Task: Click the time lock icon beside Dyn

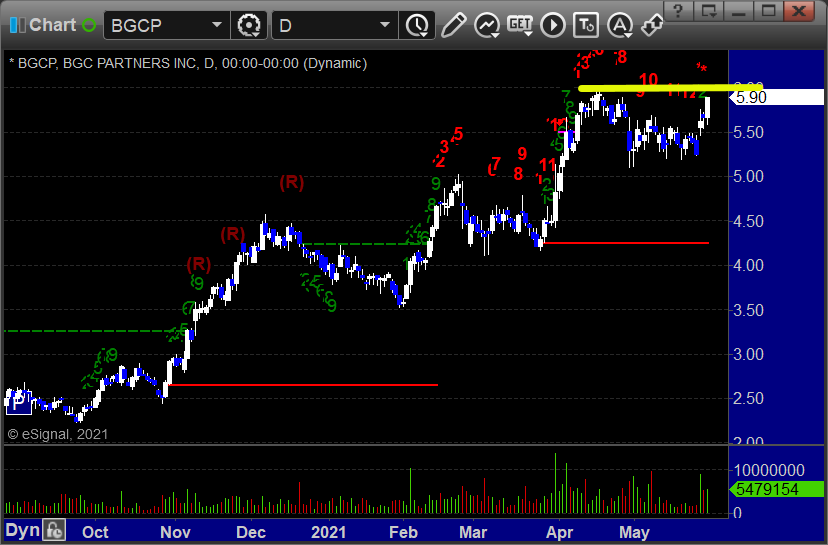Action: 54,530
